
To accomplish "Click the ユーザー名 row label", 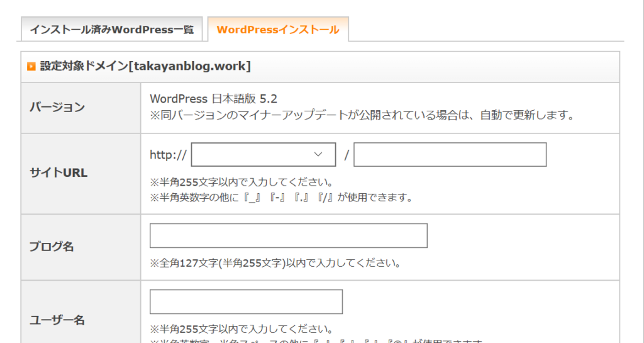I will (57, 320).
